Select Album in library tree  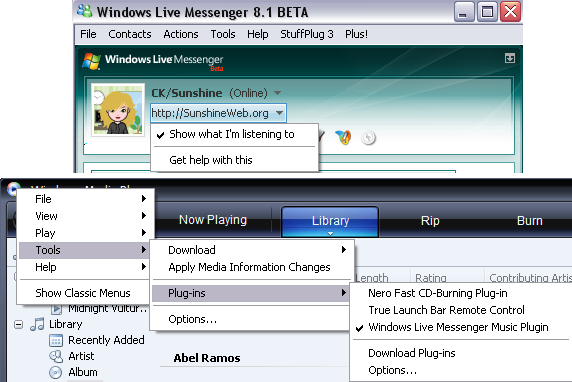click(x=83, y=372)
